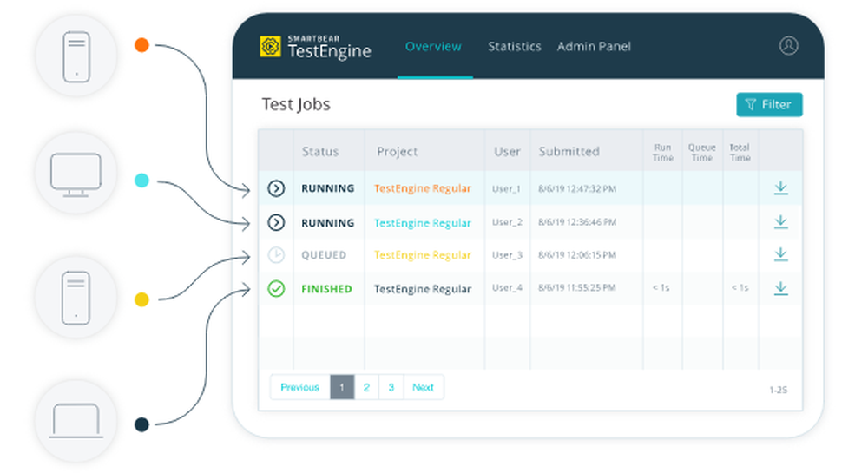Select the tower device icon beside yellow dot

pos(76,298)
